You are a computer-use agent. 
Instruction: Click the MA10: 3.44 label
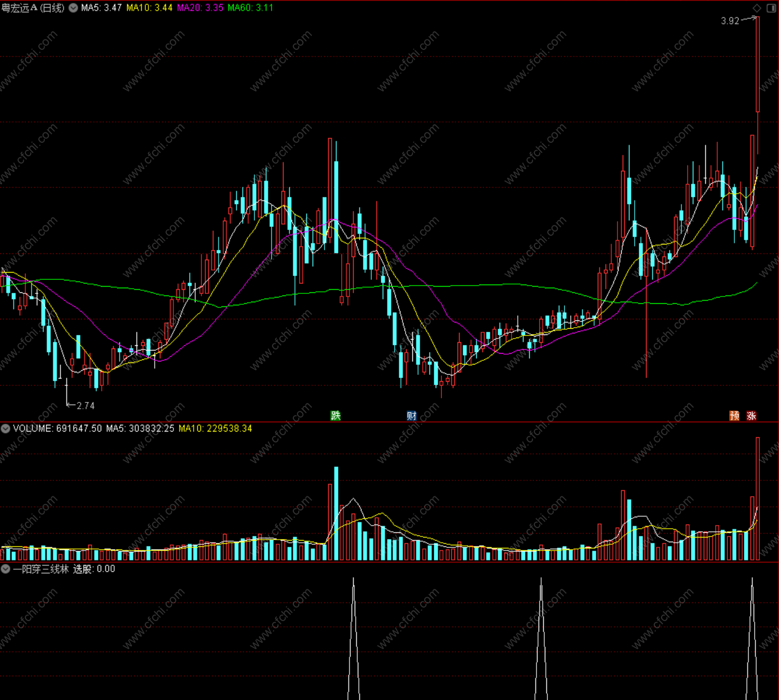[150, 8]
